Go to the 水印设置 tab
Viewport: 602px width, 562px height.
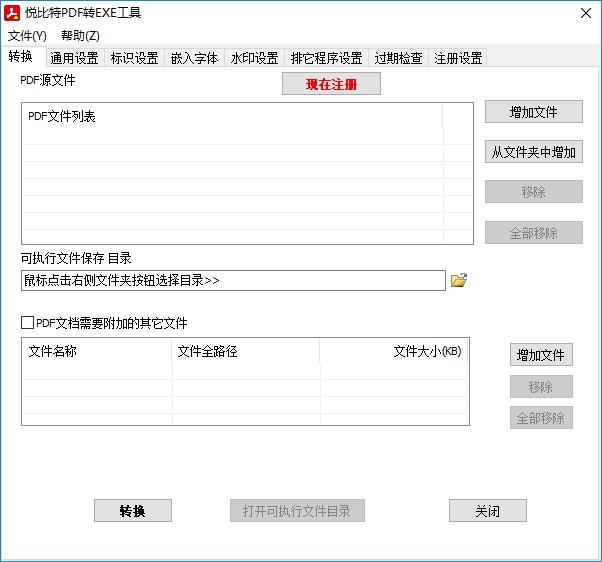coord(254,58)
